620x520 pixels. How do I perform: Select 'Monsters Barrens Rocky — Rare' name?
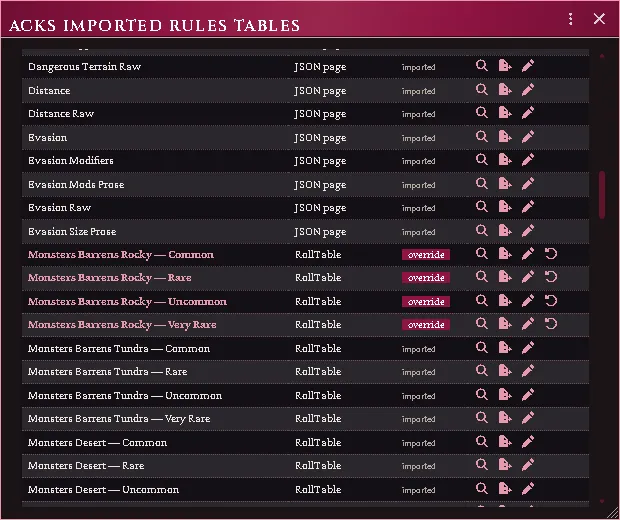110,278
